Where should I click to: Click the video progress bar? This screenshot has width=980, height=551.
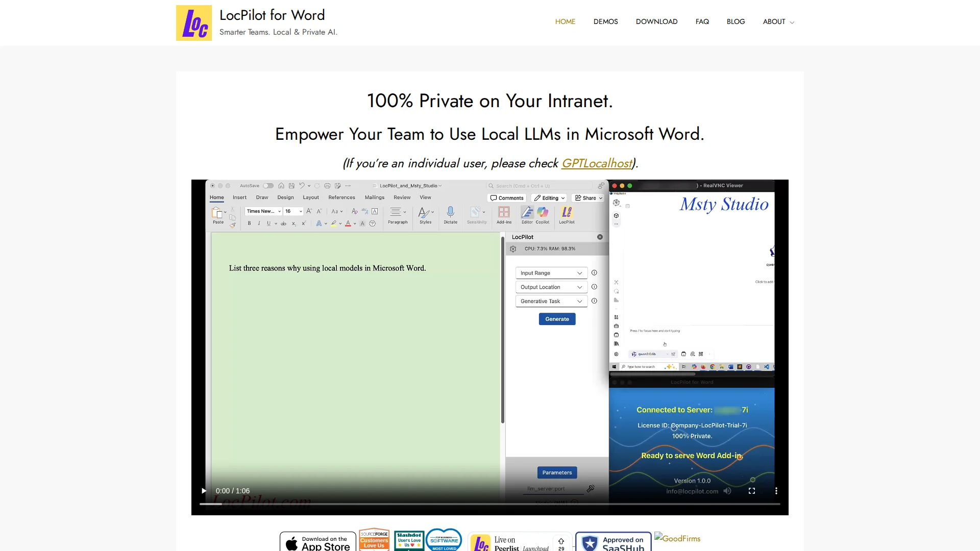(x=490, y=504)
